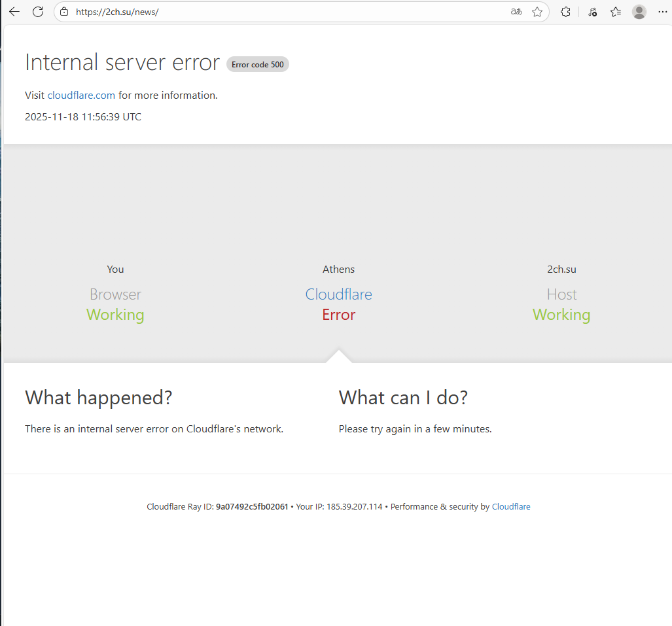The image size is (672, 626).
Task: Select the Ray ID 9a07492c5fb02061
Action: click(x=252, y=506)
